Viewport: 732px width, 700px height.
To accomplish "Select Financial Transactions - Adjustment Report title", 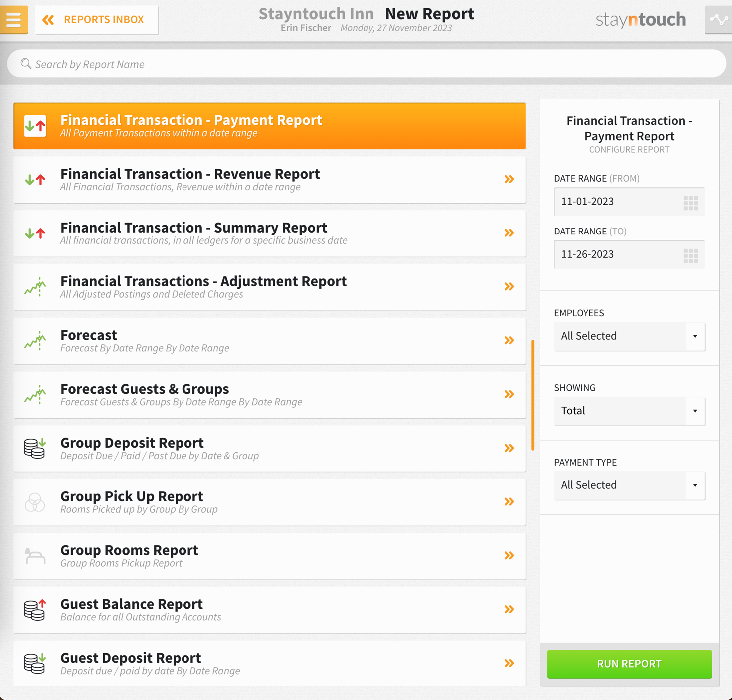I will (203, 281).
